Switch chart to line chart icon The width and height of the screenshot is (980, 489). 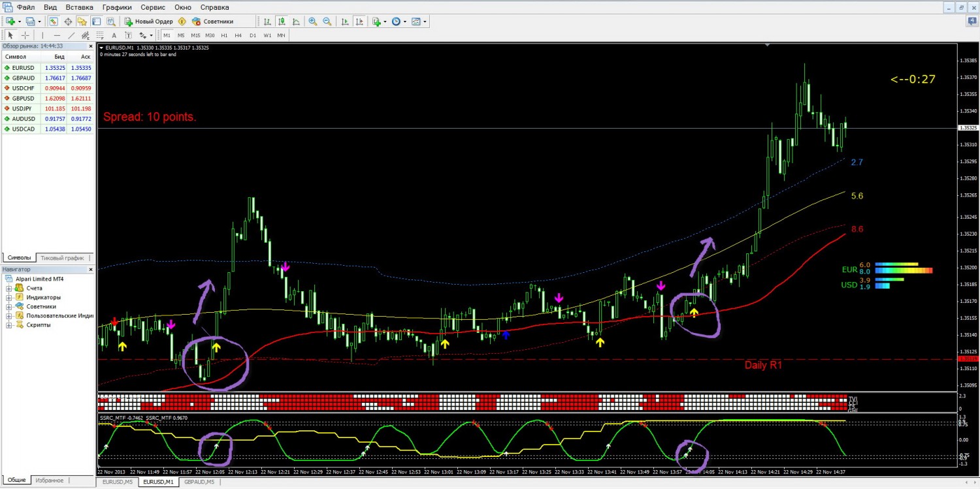[x=296, y=22]
